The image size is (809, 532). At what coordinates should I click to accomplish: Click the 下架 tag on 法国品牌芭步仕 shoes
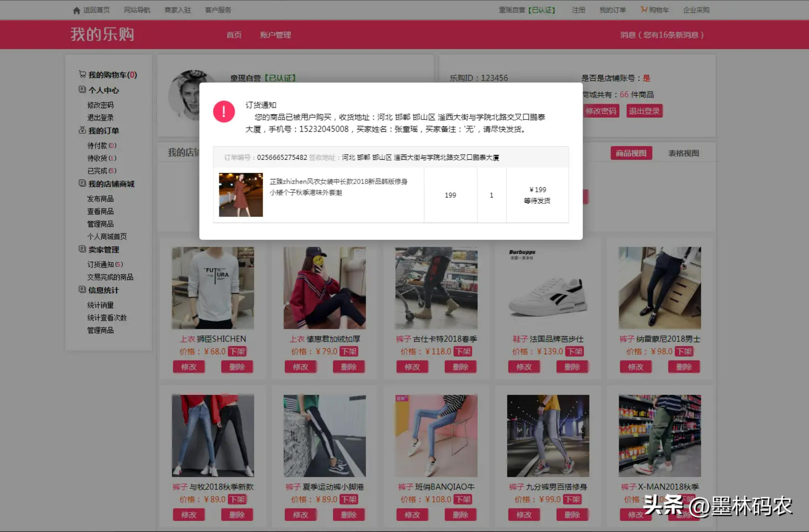[574, 351]
